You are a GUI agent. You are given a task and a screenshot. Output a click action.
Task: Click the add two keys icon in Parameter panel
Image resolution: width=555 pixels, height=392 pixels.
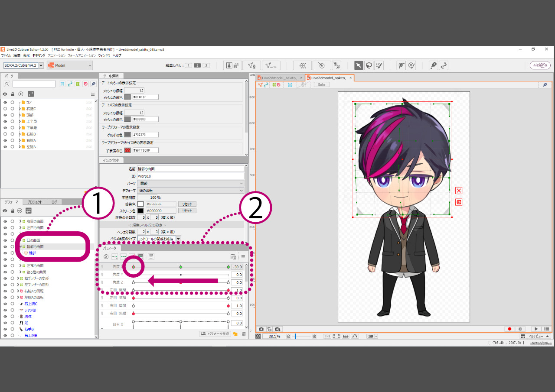click(x=115, y=256)
